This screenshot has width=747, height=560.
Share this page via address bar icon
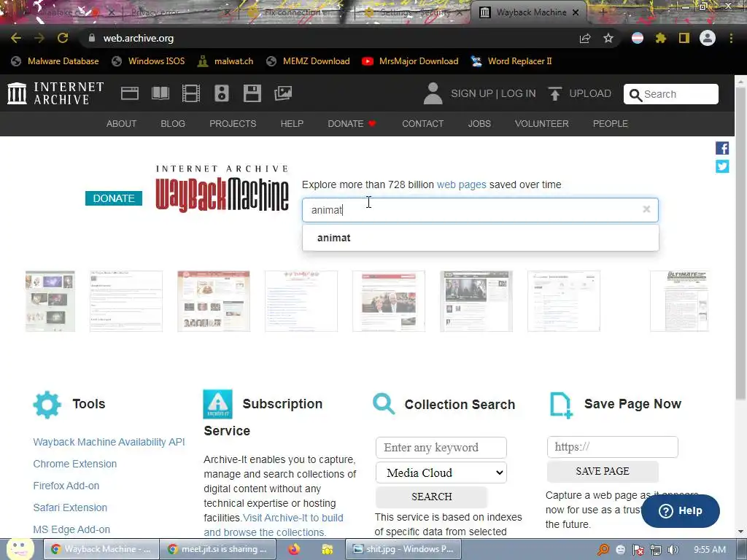[x=585, y=39]
